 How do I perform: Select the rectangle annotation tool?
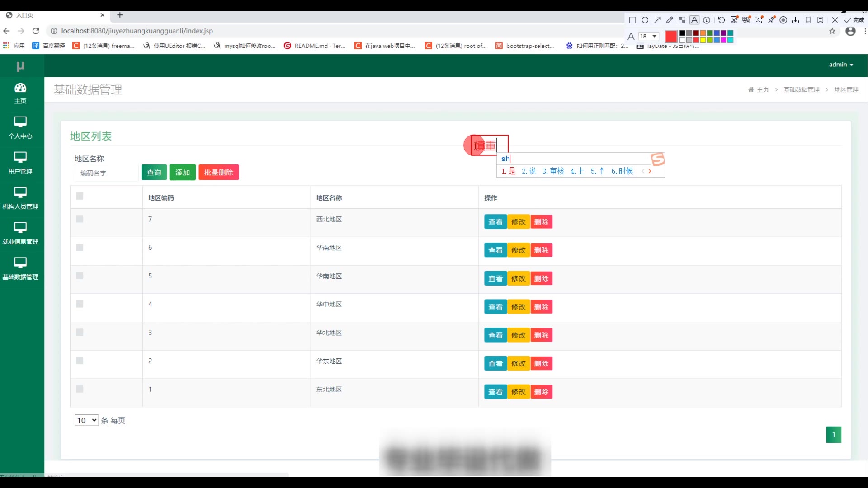click(632, 20)
